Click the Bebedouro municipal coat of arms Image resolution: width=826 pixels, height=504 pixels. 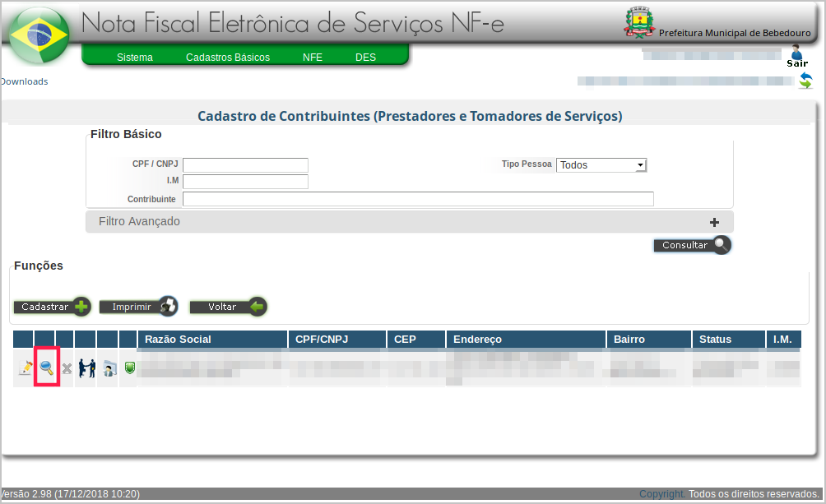[x=639, y=23]
